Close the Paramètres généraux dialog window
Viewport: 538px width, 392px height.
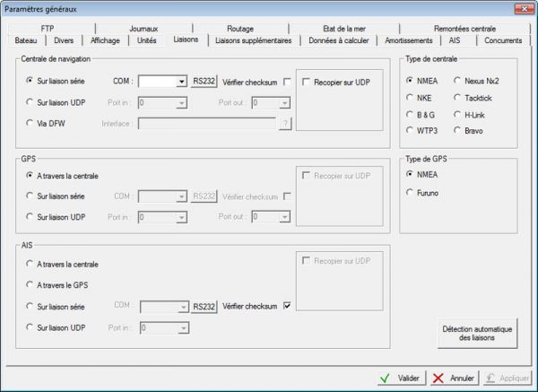tap(521, 8)
